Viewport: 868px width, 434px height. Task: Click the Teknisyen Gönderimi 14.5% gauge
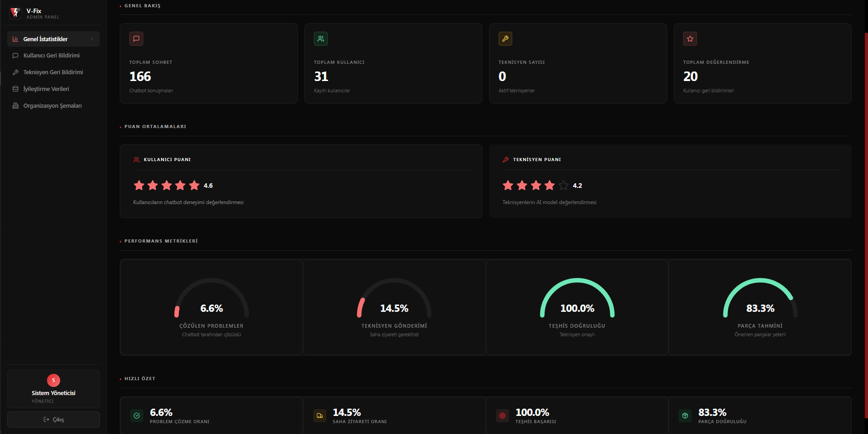pyautogui.click(x=394, y=299)
